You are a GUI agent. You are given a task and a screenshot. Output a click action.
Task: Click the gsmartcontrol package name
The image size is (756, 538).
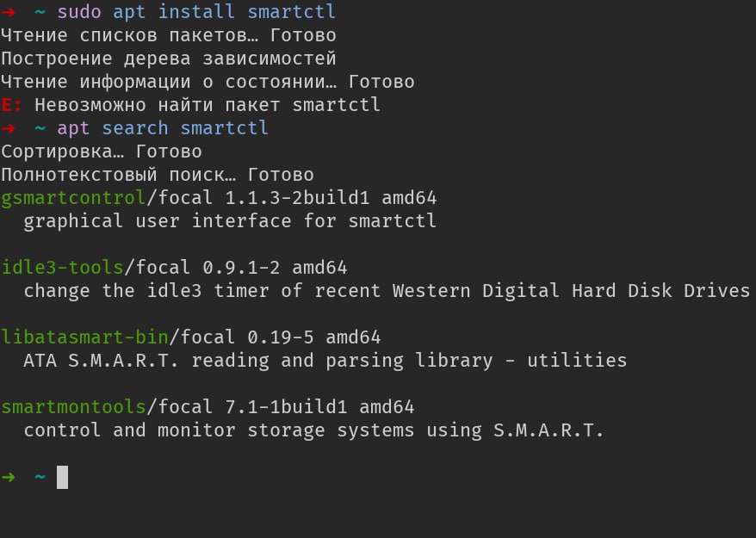73,198
